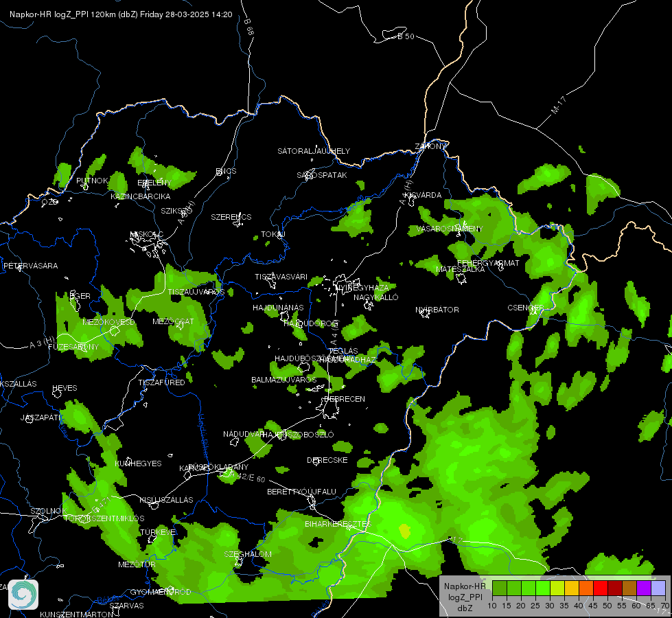This screenshot has height=618, width=672.
Task: Click the KUNHEGYES city label
Action: coord(139,463)
